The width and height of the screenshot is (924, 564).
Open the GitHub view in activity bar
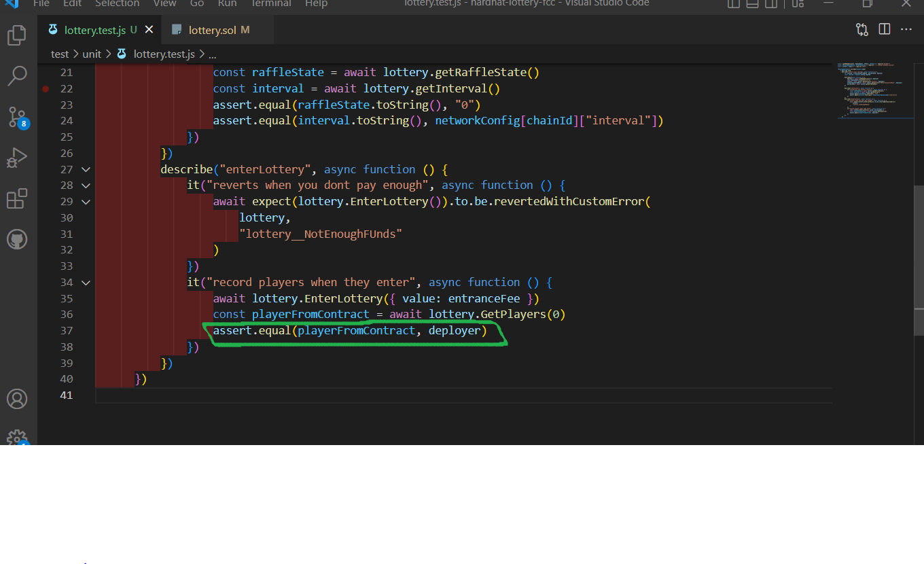pyautogui.click(x=17, y=239)
